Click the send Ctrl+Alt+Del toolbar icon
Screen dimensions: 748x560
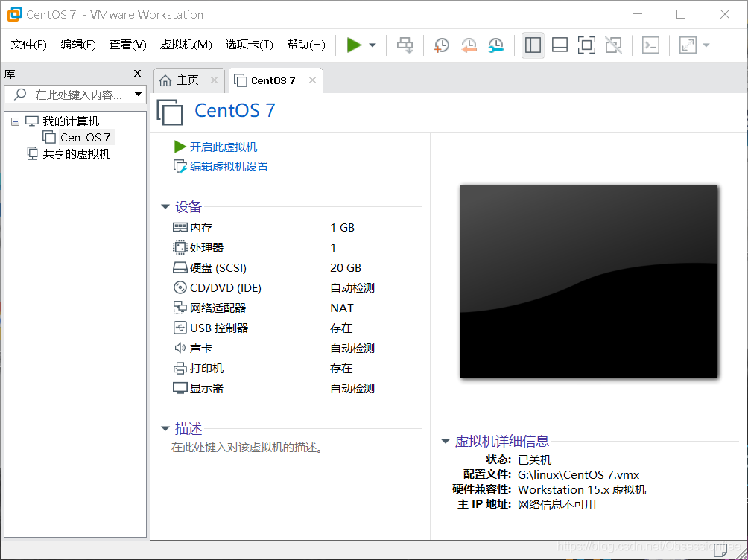pyautogui.click(x=405, y=45)
